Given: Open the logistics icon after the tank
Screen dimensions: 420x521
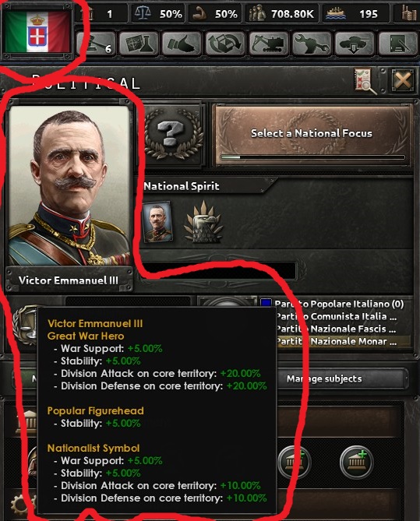Looking at the screenshot, I should [x=398, y=44].
